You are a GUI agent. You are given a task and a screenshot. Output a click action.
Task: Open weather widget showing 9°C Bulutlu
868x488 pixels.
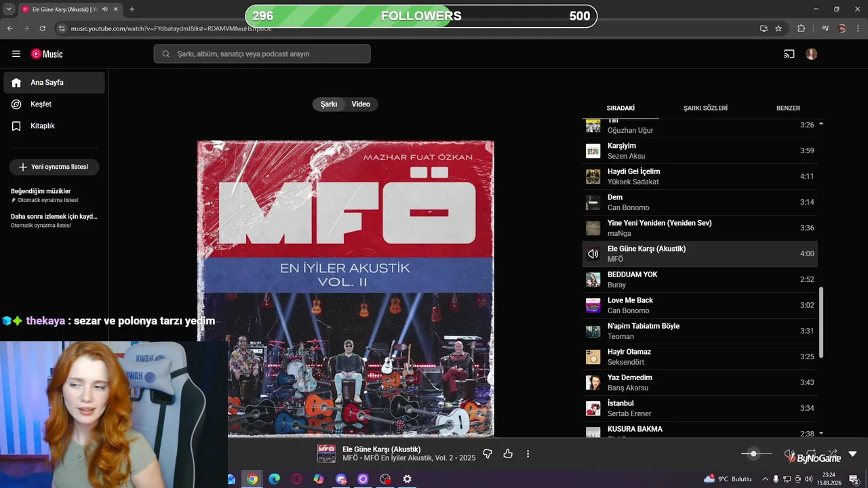[x=728, y=479]
